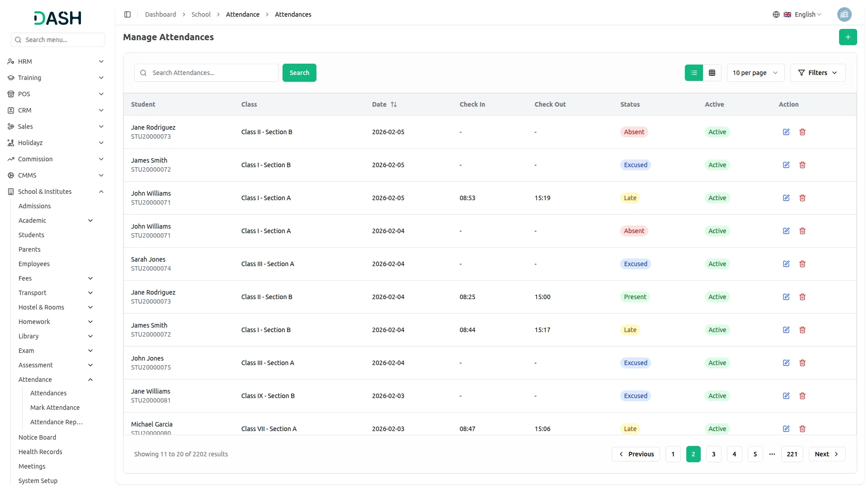Edit James Smith Late 2026-02-04 record
The width and height of the screenshot is (868, 488).
[786, 330]
